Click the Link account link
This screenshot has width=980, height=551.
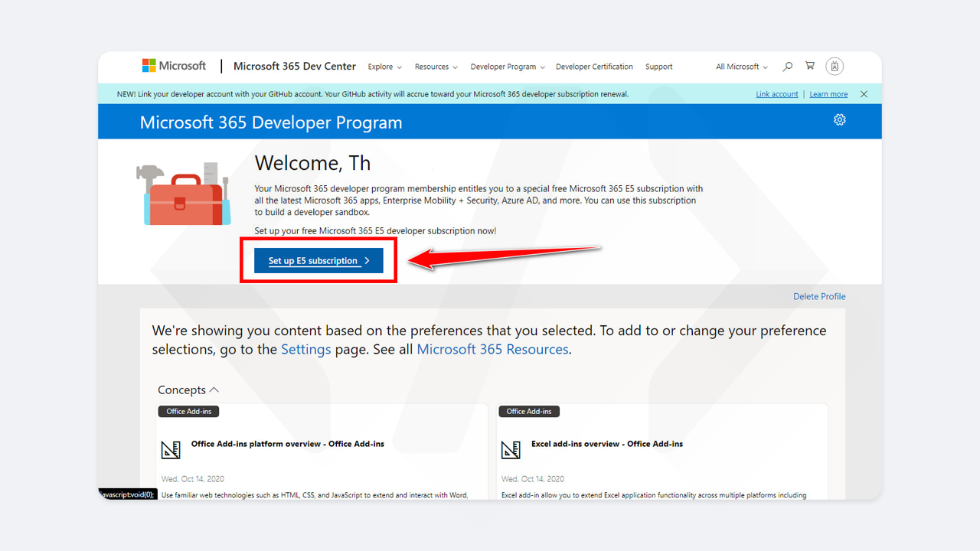777,94
